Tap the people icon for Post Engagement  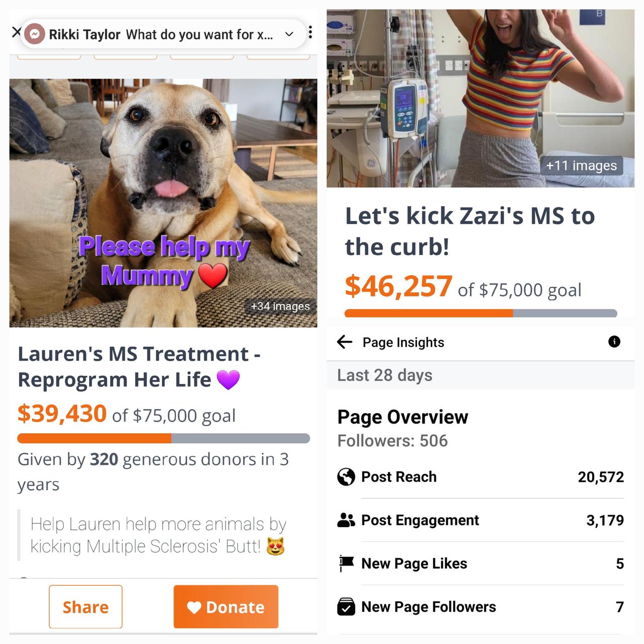[x=346, y=520]
